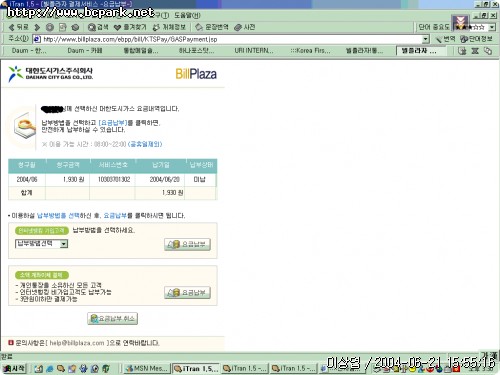Click the 합계 total row label

pyautogui.click(x=27, y=193)
